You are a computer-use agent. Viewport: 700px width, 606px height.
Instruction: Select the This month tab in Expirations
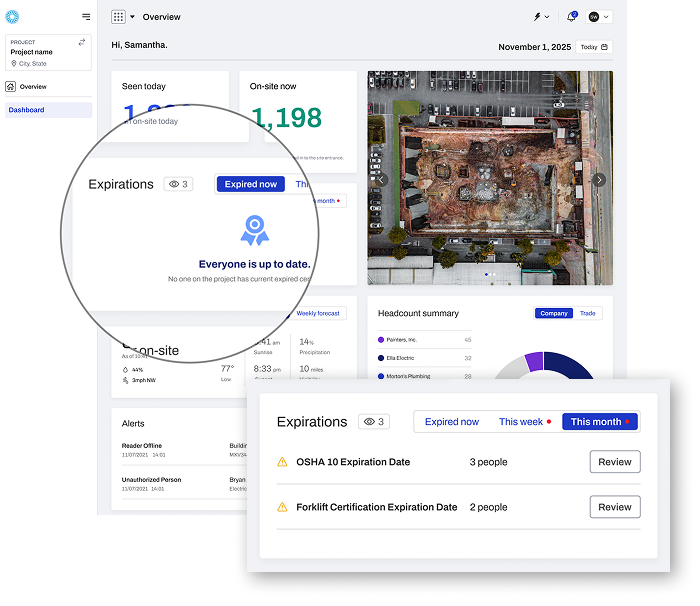(x=600, y=422)
